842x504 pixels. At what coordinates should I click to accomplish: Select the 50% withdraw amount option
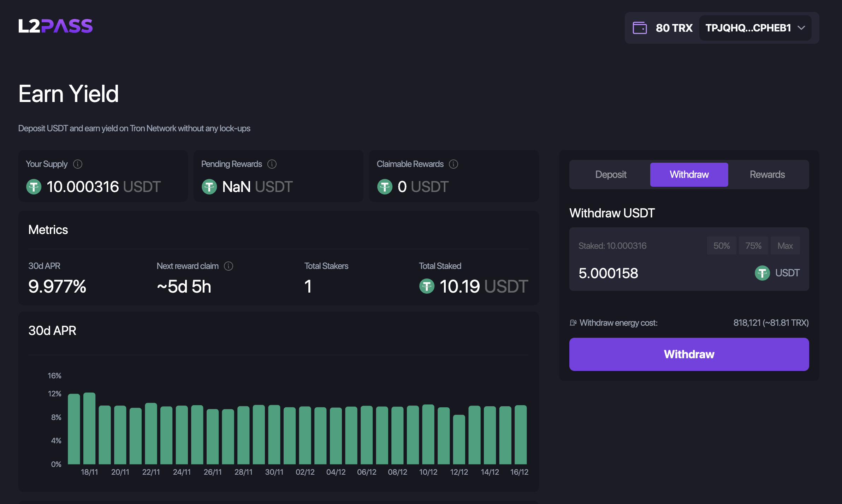click(722, 245)
